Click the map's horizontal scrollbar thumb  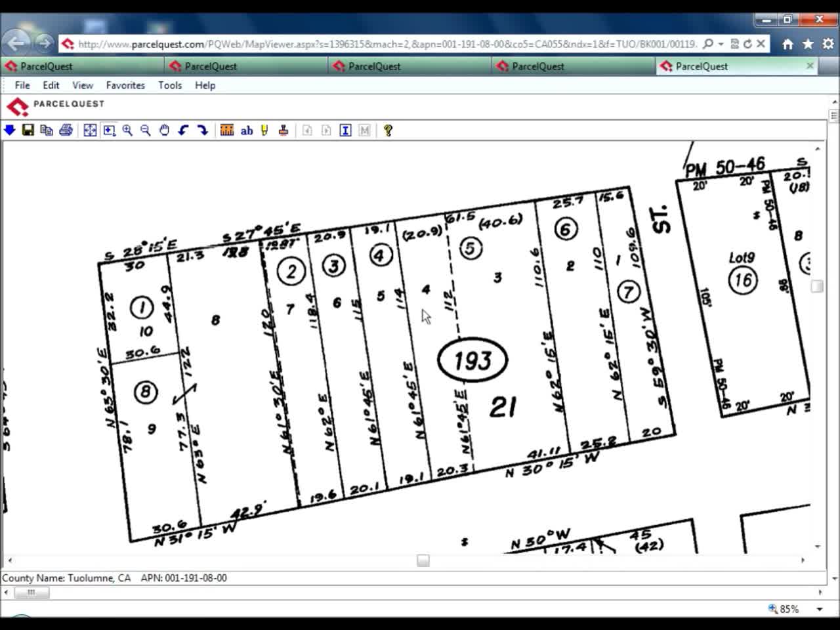coord(423,560)
